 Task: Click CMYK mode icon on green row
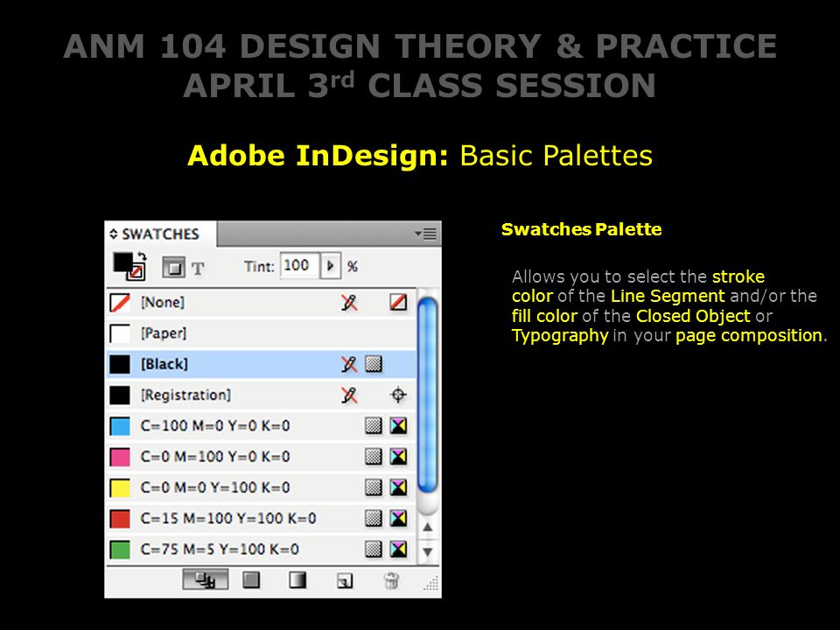pyautogui.click(x=398, y=549)
